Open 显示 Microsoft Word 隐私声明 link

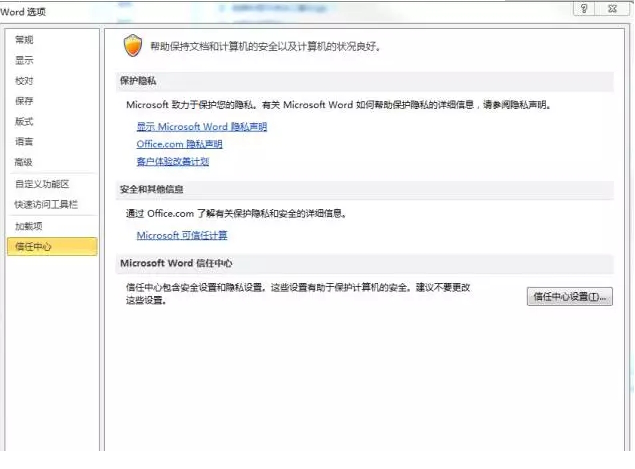click(202, 127)
